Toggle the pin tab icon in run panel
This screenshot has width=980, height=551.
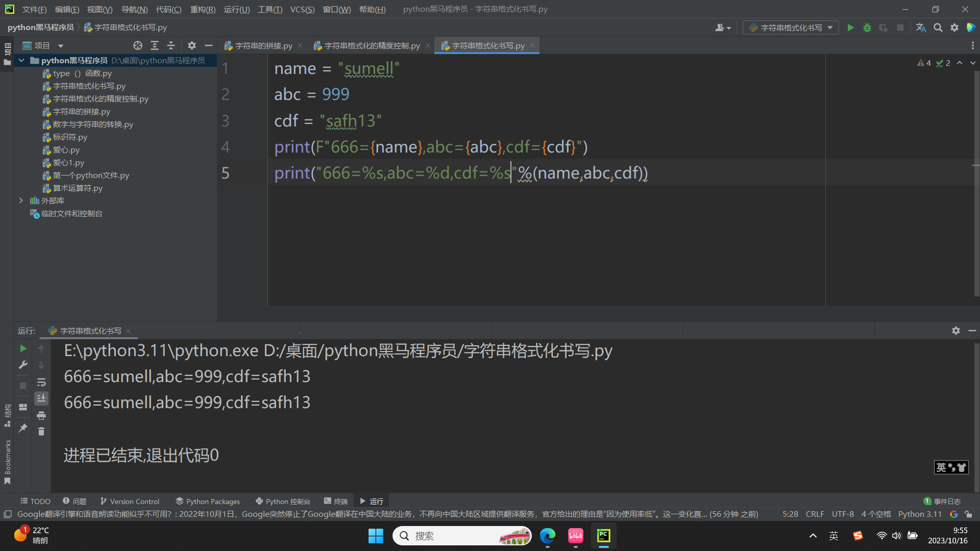pos(23,428)
